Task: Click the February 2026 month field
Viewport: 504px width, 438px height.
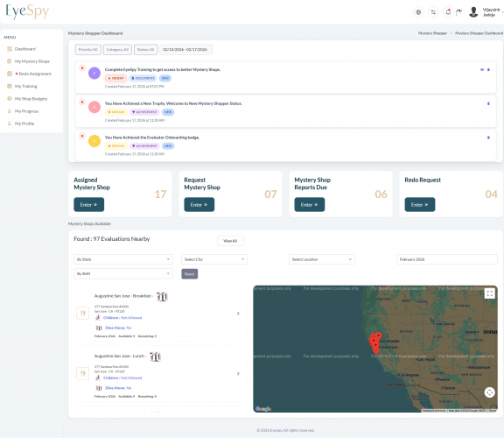Action: (x=447, y=259)
